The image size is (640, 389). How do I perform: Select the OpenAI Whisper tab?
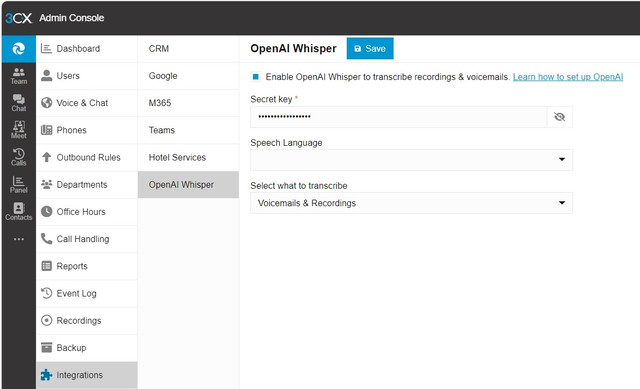188,184
